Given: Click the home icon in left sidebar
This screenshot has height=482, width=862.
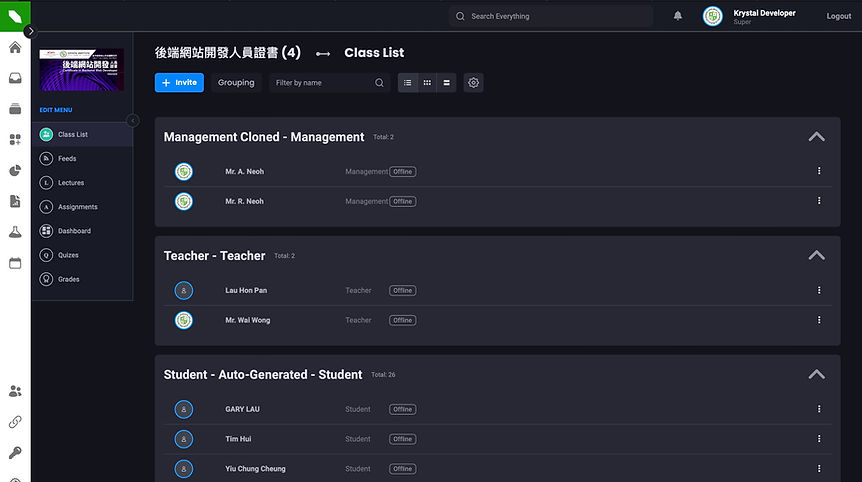Looking at the screenshot, I should (x=15, y=47).
